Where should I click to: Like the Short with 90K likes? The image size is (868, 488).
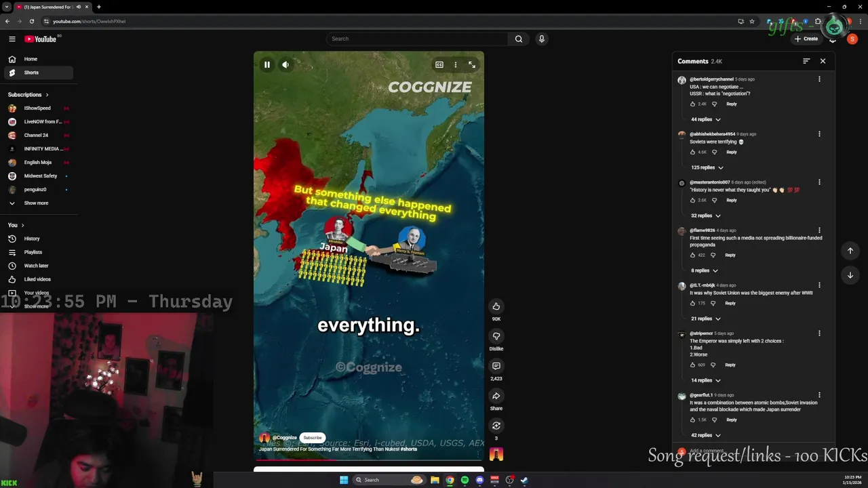pyautogui.click(x=496, y=306)
